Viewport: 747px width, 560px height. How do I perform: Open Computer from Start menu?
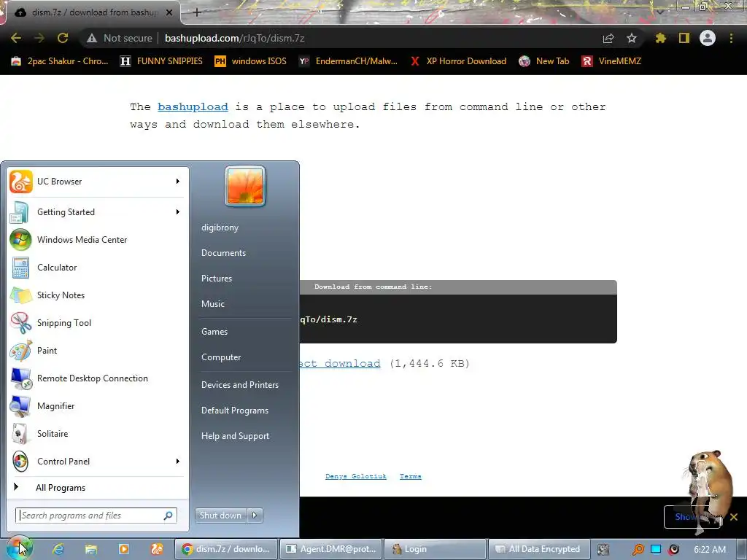(x=221, y=357)
